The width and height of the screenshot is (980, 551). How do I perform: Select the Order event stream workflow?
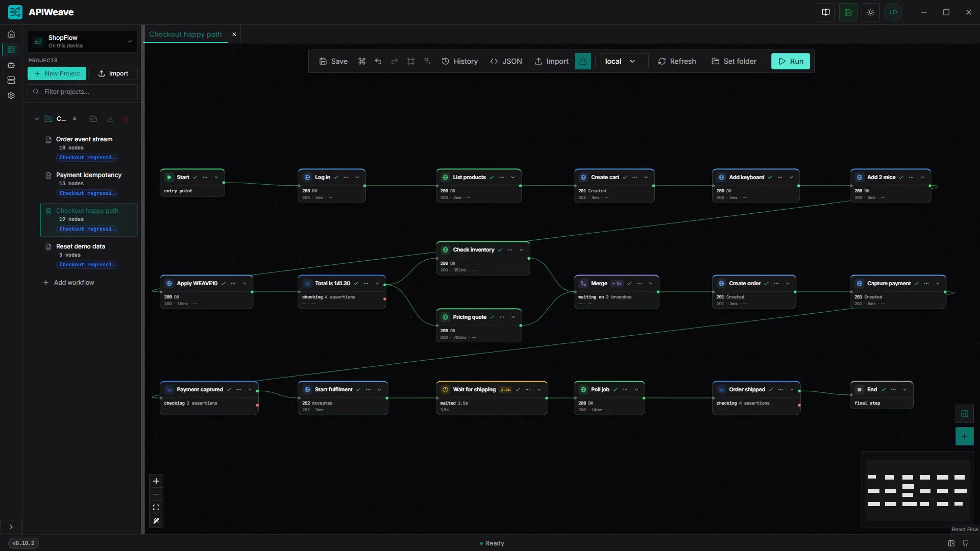(89, 148)
